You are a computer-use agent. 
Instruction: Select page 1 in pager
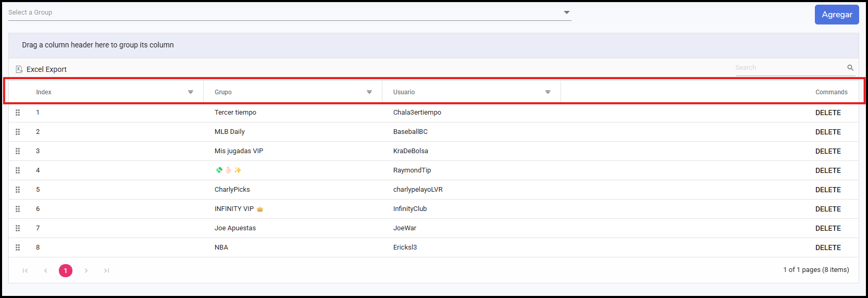click(66, 270)
